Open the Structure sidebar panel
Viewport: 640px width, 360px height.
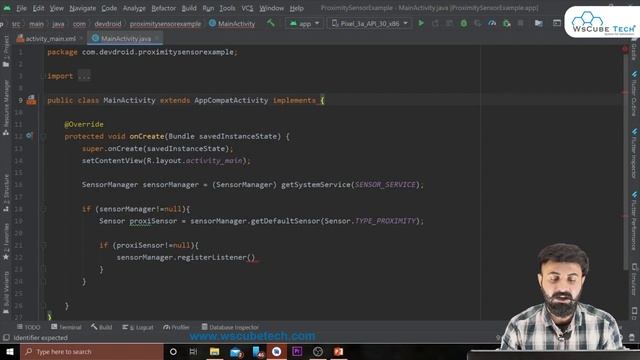tap(6, 193)
